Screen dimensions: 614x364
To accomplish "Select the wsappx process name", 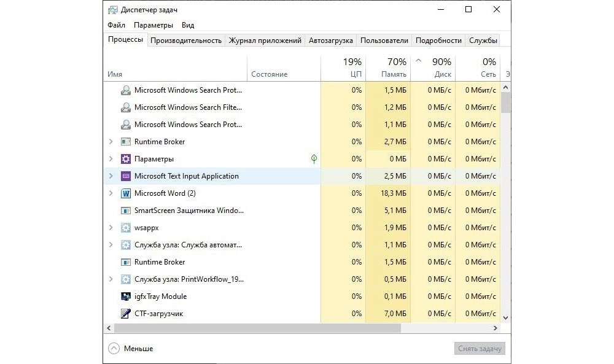I will pos(147,228).
